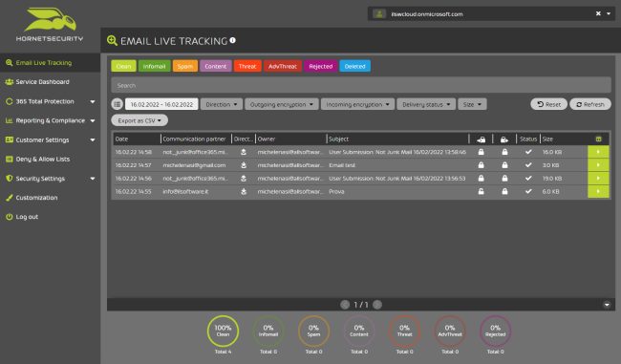Click the status checkmark in the Email test row
This screenshot has height=364, width=621.
(x=528, y=164)
